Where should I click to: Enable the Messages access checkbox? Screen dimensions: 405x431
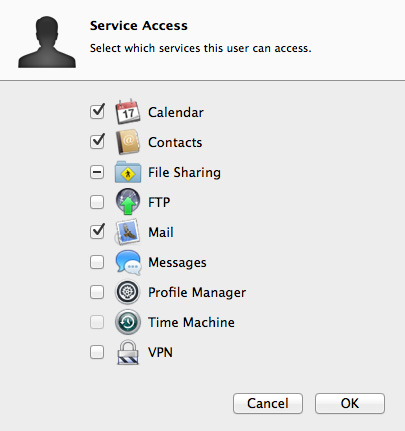click(97, 262)
